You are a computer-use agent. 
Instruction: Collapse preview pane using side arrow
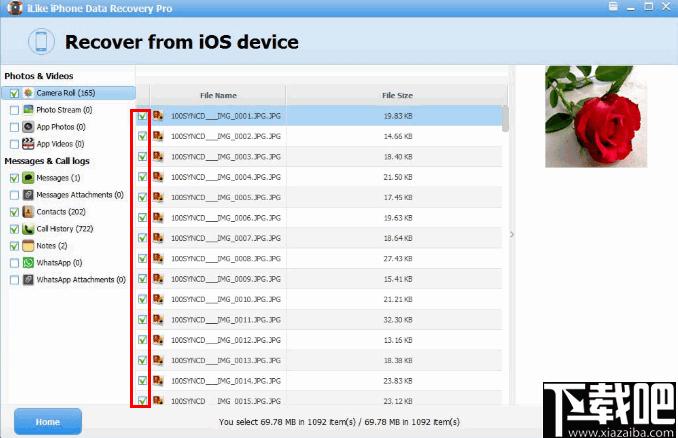[512, 235]
